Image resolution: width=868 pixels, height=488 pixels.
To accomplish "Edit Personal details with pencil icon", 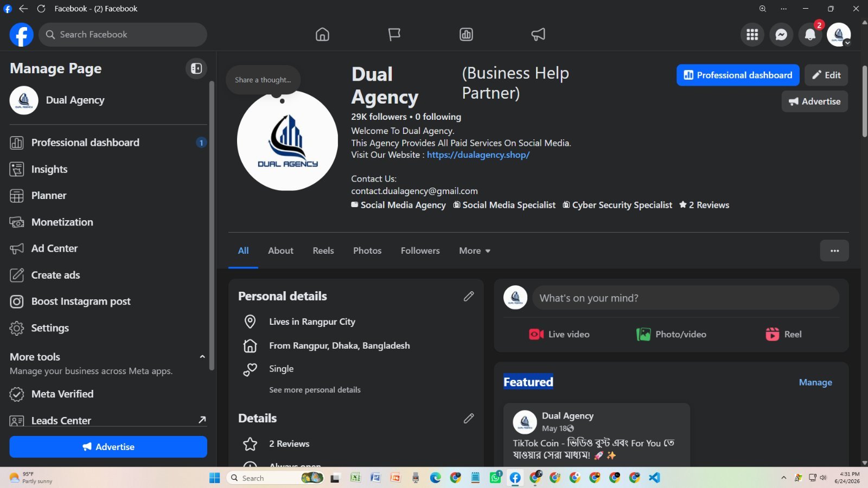I will (x=469, y=296).
